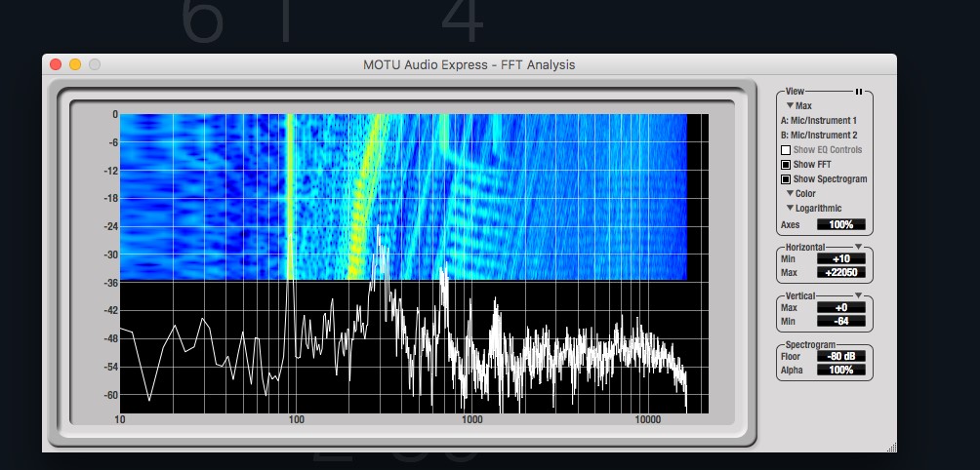Uncheck the Show FFT checkbox
980x470 pixels.
[786, 165]
